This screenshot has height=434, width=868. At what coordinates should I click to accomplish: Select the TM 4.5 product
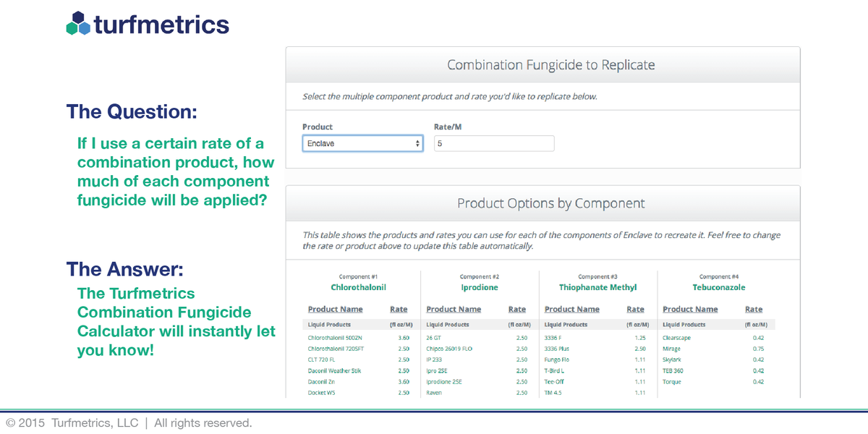(553, 393)
